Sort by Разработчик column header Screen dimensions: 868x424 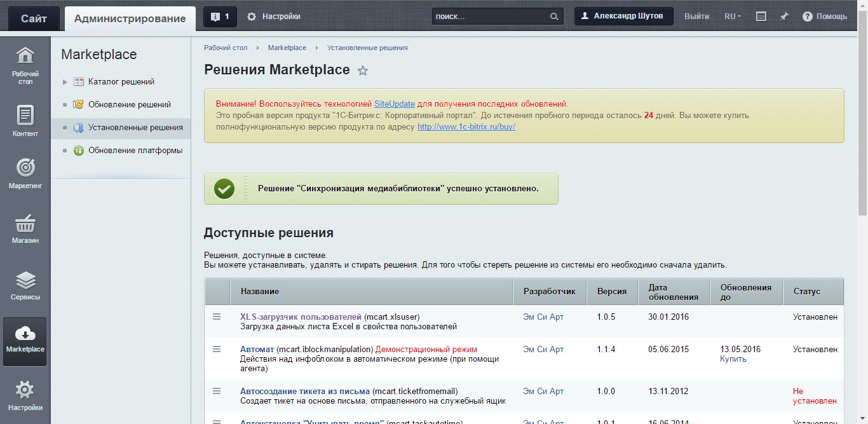click(550, 292)
